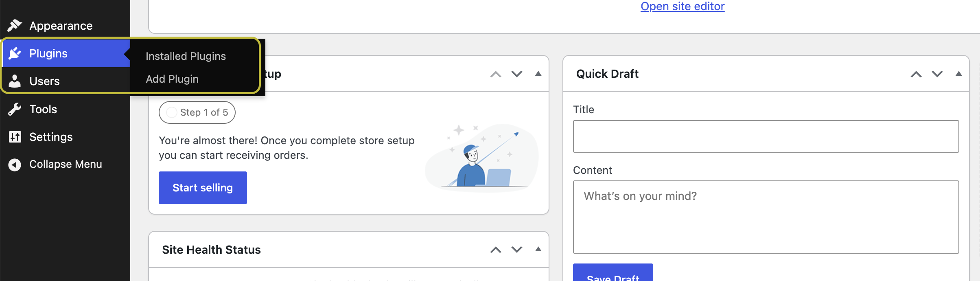Click the Appearance paintbrush icon
This screenshot has height=281, width=980.
(15, 25)
